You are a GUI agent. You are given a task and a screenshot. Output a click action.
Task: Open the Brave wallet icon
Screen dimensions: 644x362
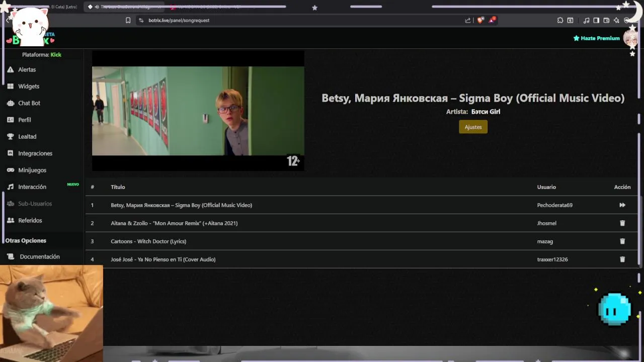click(606, 21)
